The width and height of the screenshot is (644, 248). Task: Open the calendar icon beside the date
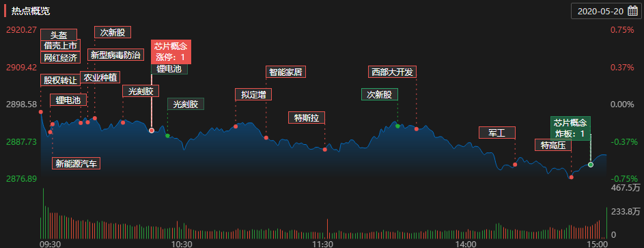pos(632,11)
